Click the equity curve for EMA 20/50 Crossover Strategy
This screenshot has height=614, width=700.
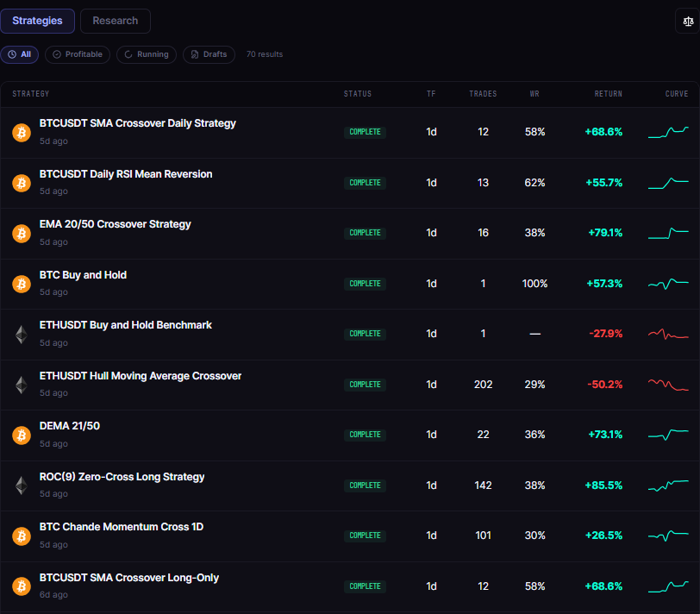pos(668,233)
